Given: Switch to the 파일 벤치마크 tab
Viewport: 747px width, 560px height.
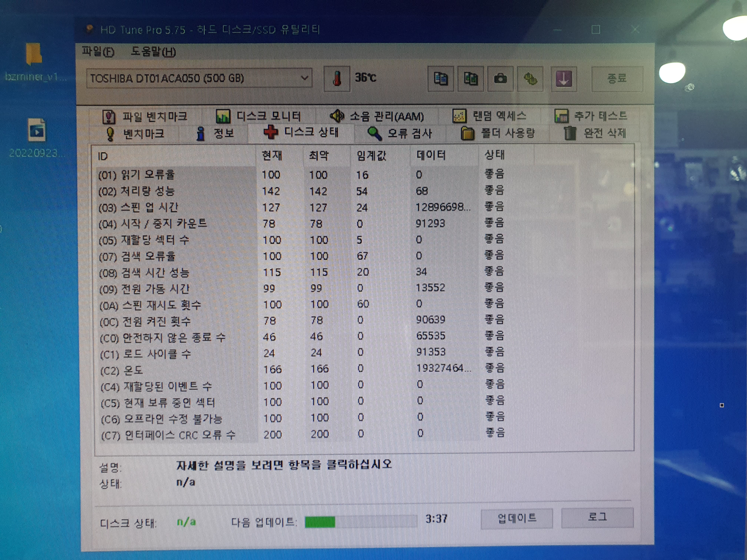Looking at the screenshot, I should [x=145, y=117].
